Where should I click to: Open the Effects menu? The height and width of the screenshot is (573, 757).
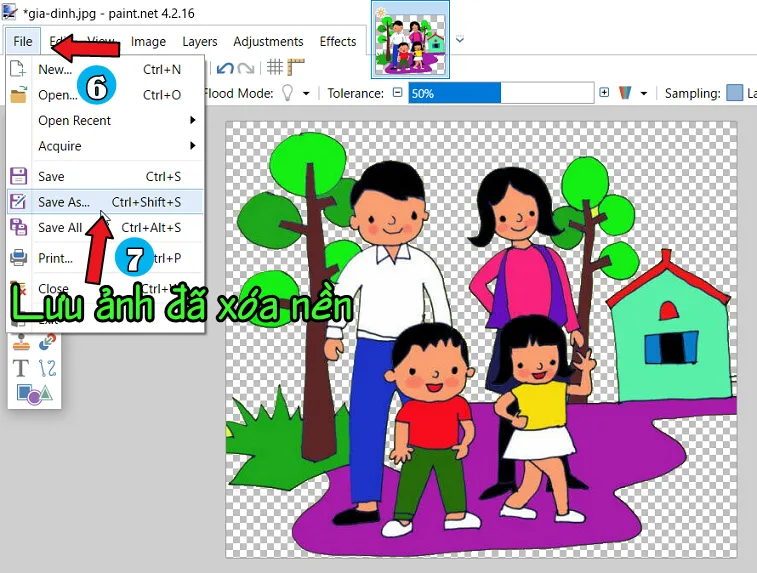(x=338, y=42)
